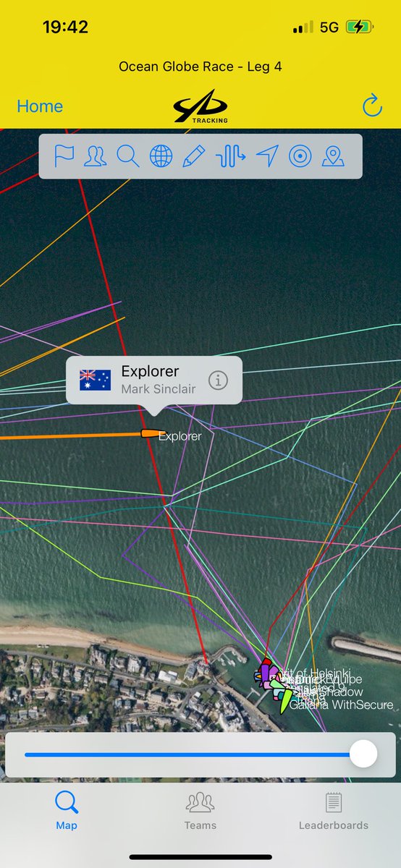Open the Teams tab
The image size is (401, 868).
coord(200,810)
